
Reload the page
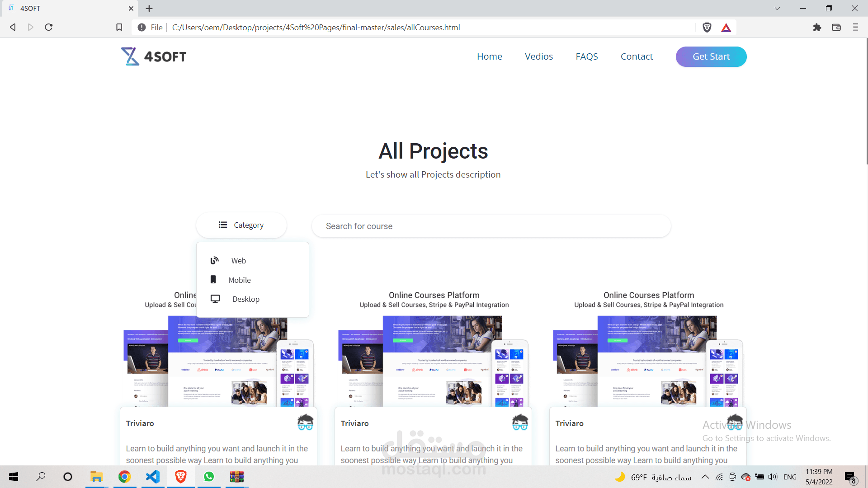[49, 28]
